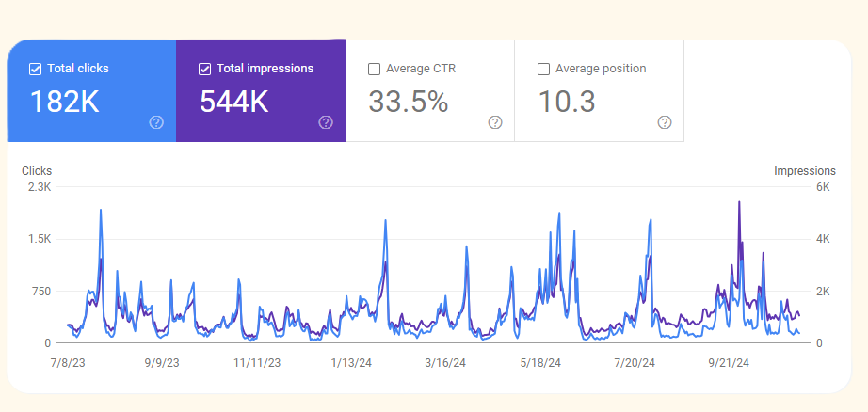Select the 182K total clicks value
868x412 pixels.
point(64,102)
